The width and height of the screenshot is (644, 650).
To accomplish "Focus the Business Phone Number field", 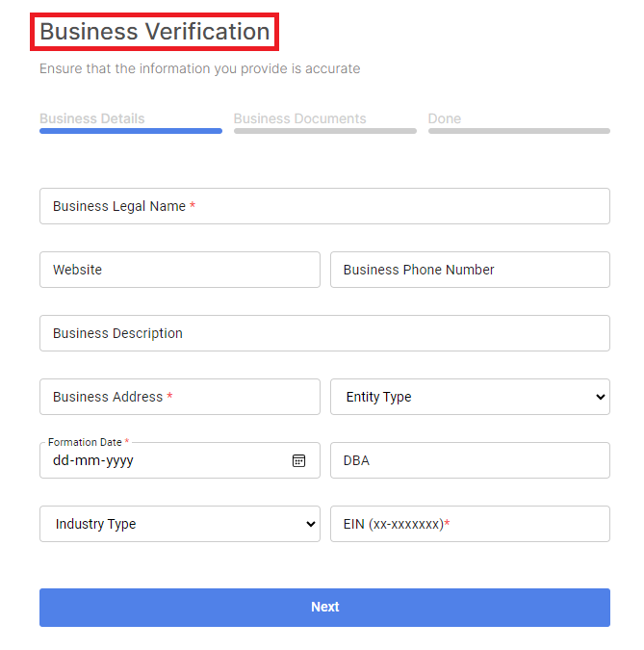I will pos(470,270).
